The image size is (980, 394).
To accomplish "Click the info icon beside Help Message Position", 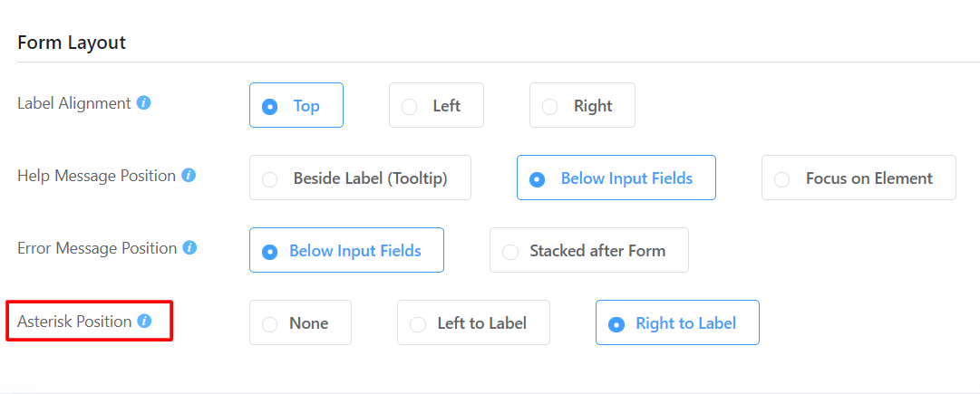I will point(189,176).
